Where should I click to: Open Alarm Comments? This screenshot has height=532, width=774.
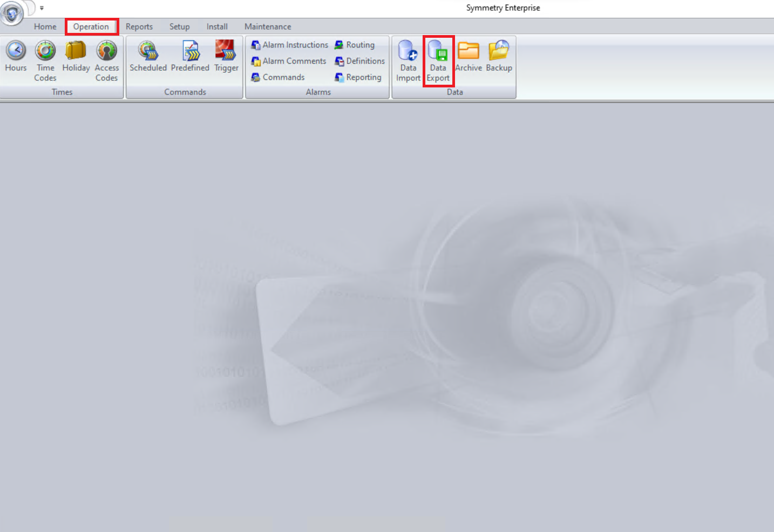click(x=289, y=61)
